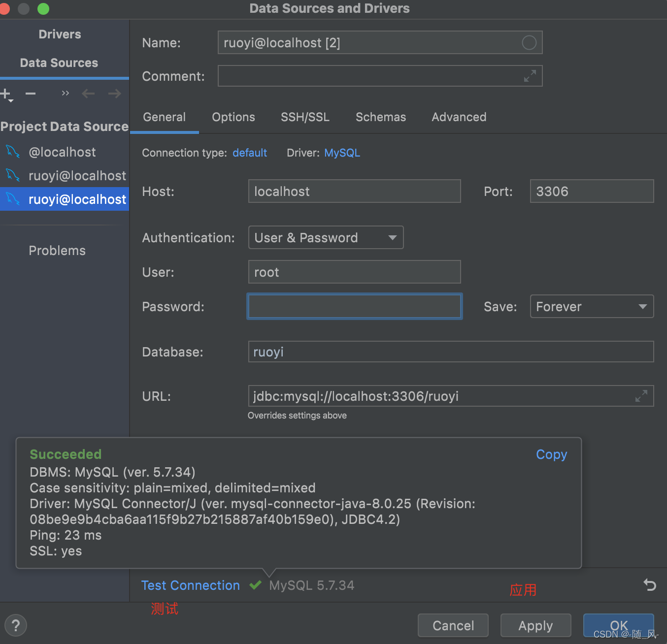
Task: Copy the connection result text
Action: point(551,454)
